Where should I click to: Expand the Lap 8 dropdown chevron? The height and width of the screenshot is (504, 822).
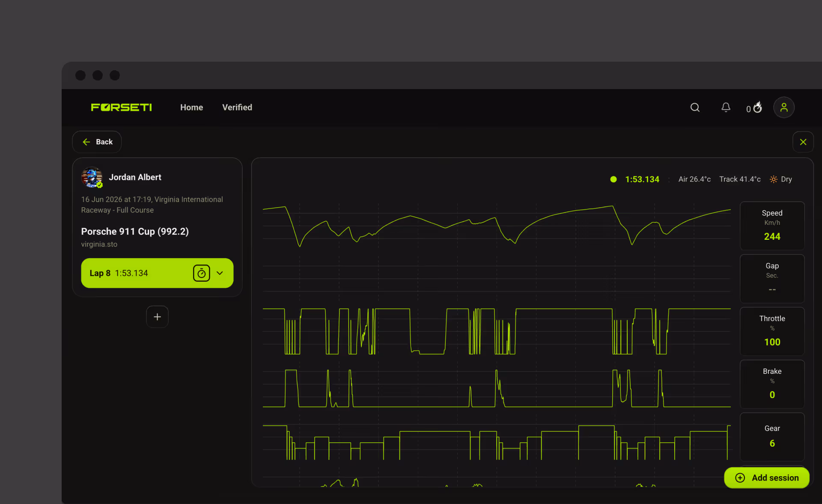[220, 273]
